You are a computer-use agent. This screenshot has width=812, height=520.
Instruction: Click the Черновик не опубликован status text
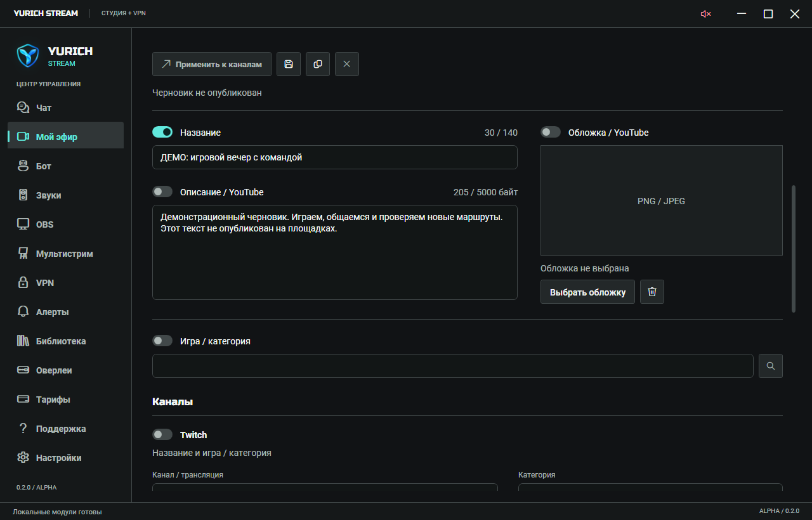click(x=207, y=93)
